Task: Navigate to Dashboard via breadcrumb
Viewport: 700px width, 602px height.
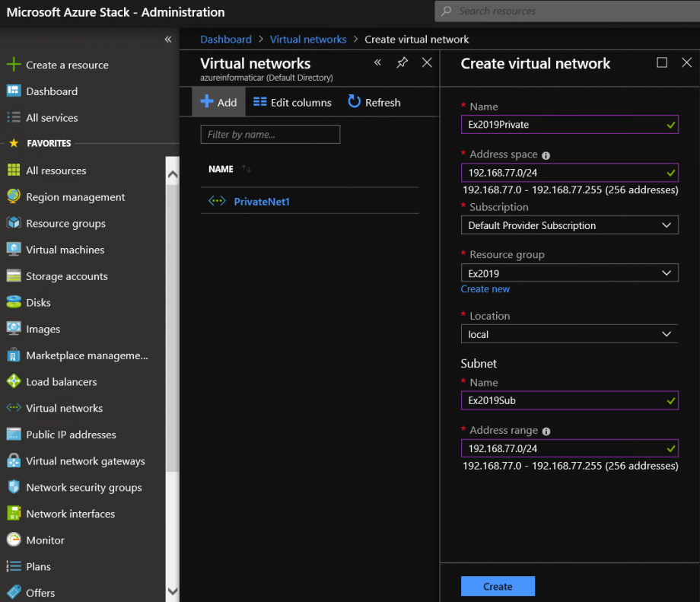Action: click(225, 39)
